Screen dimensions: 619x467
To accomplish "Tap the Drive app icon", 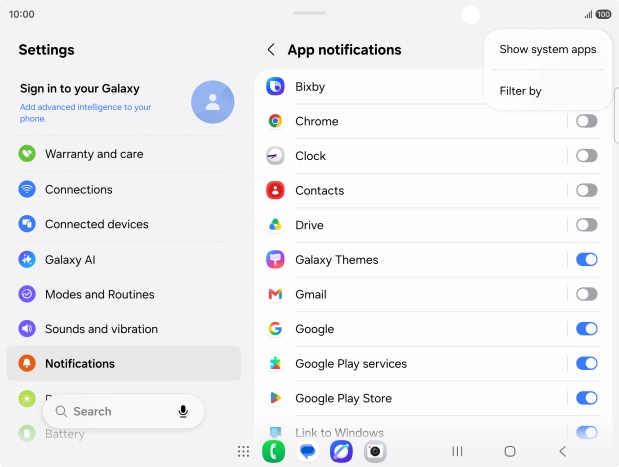I will coord(275,225).
